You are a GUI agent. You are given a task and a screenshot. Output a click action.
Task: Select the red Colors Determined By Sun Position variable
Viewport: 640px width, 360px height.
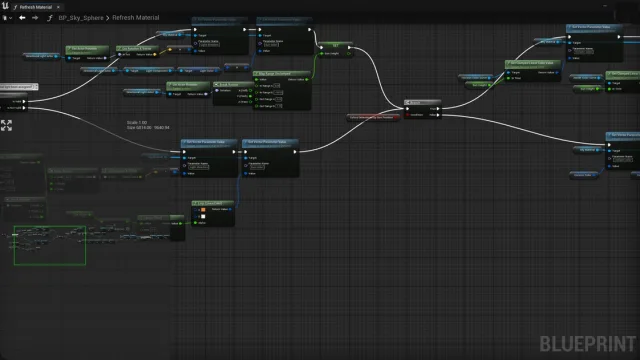(373, 117)
